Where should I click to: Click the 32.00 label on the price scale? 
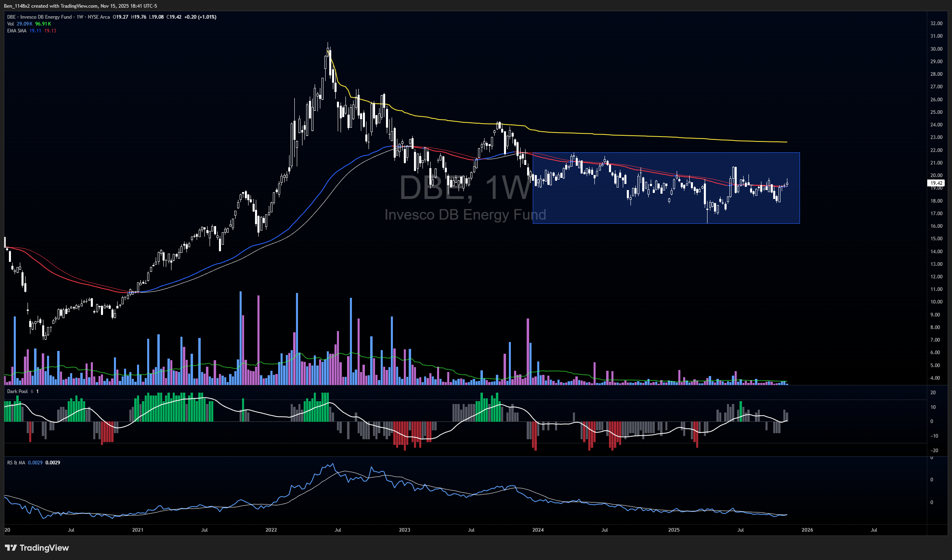click(936, 24)
